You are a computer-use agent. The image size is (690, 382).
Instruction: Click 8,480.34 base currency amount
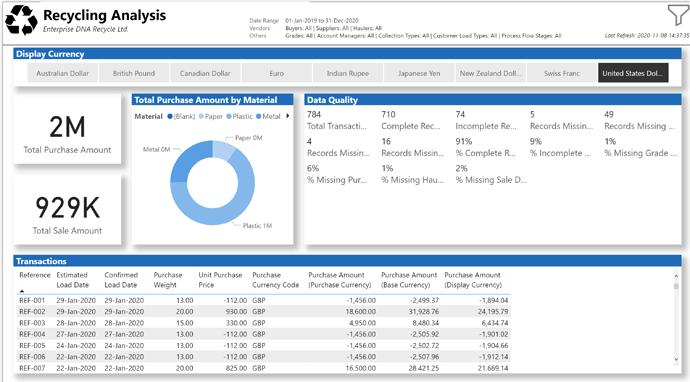[426, 323]
